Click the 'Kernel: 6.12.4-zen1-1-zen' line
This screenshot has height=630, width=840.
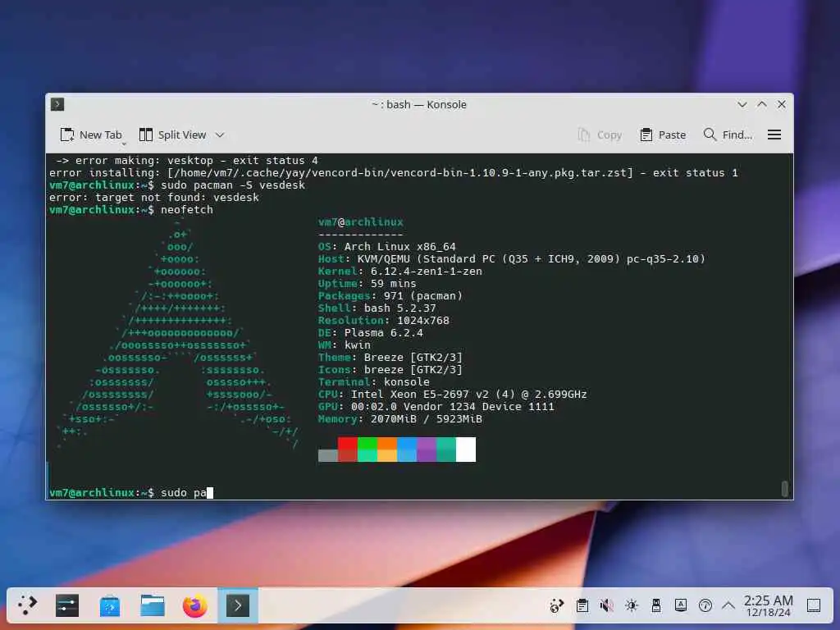(400, 272)
